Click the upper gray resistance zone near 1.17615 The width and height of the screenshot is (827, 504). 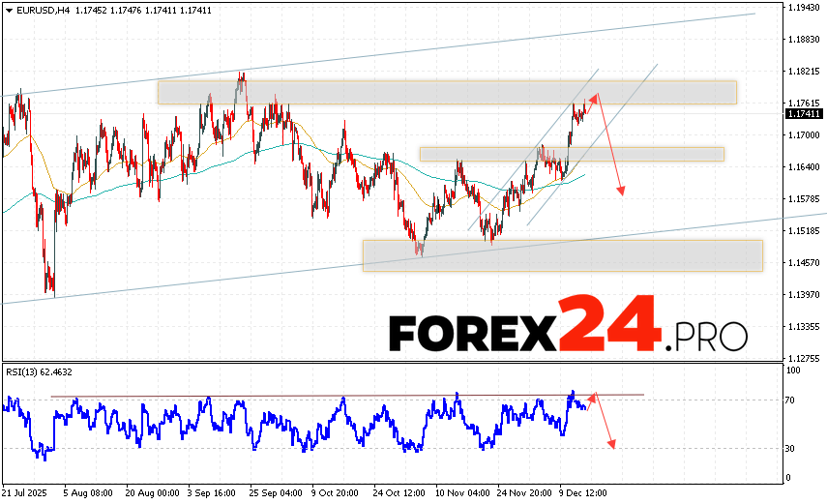445,92
